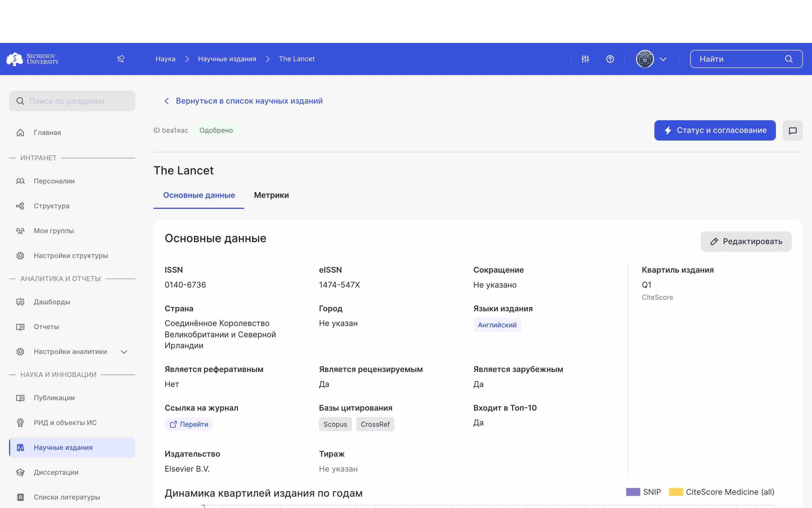
Task: Open Главная home icon in sidebar
Action: [20, 132]
